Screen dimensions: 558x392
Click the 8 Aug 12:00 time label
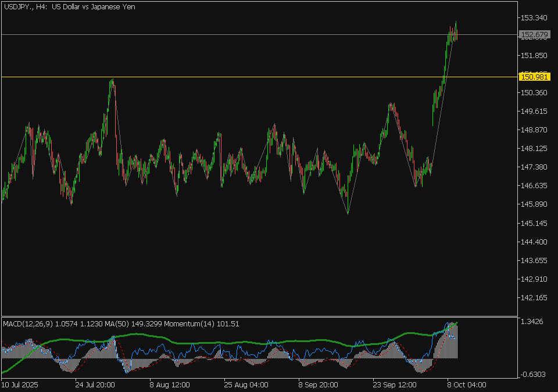pyautogui.click(x=170, y=384)
